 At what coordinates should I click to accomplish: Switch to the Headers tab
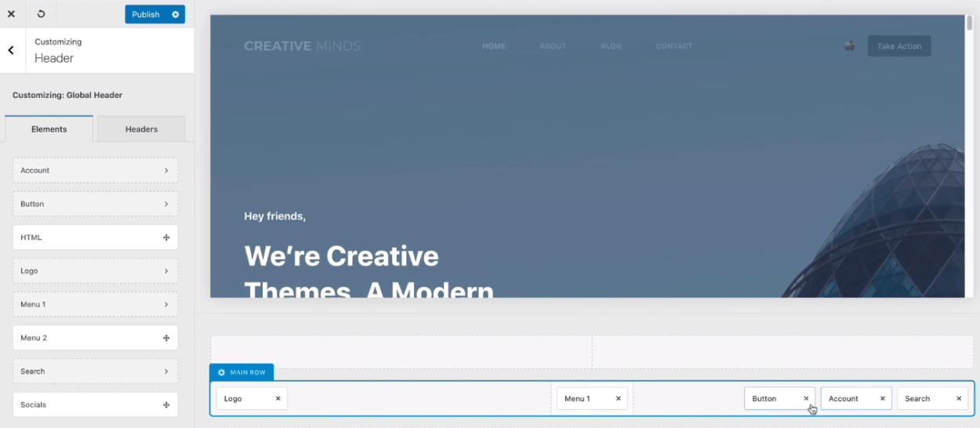pyautogui.click(x=141, y=129)
